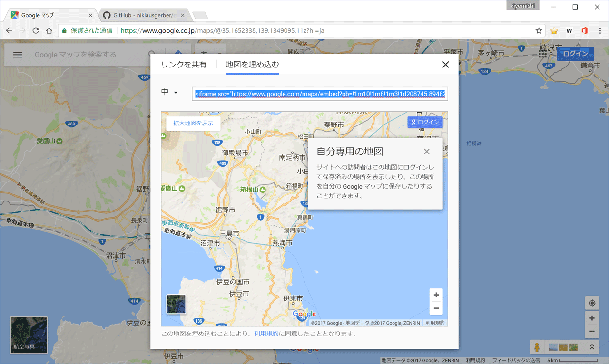Zoom in on the main map

tap(592, 318)
